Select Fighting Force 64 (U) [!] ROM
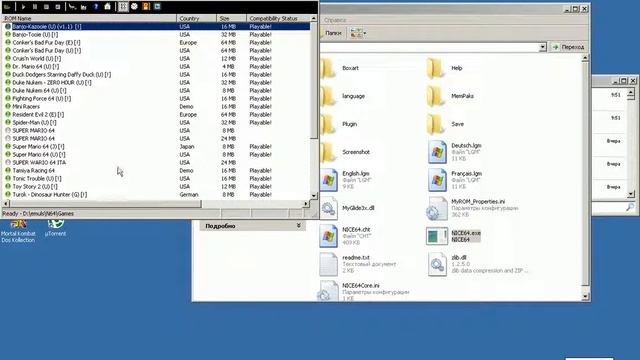The height and width of the screenshot is (360, 640). tap(157, 98)
